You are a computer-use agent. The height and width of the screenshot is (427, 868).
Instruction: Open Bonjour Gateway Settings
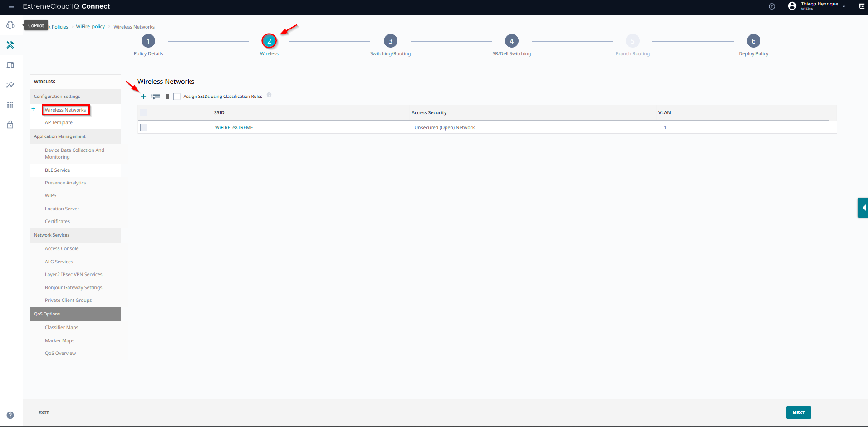tap(74, 288)
